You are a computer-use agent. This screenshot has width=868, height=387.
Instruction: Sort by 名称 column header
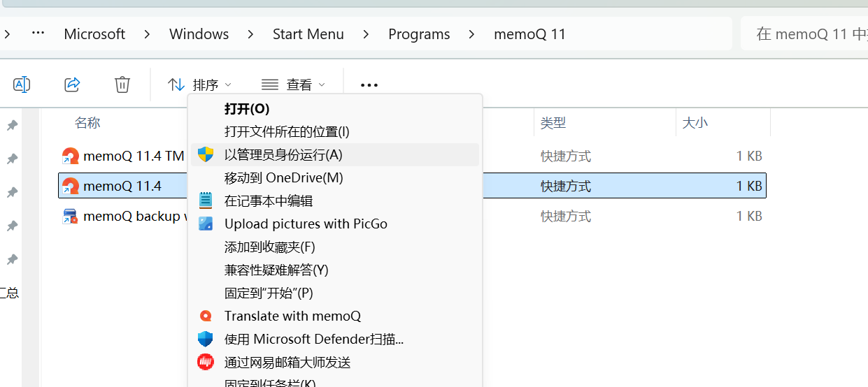coord(87,123)
